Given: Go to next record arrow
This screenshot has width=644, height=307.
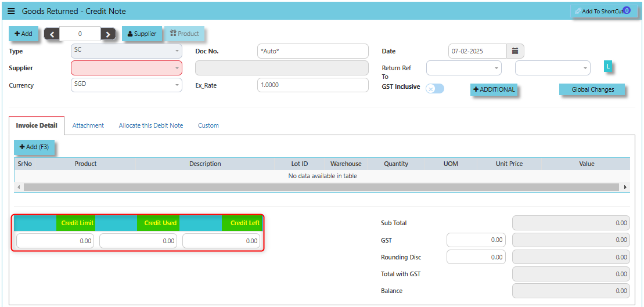Looking at the screenshot, I should pyautogui.click(x=109, y=34).
